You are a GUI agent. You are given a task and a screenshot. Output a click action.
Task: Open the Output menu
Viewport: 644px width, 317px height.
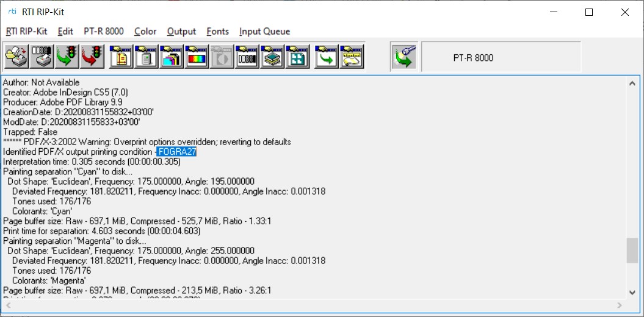tap(181, 32)
